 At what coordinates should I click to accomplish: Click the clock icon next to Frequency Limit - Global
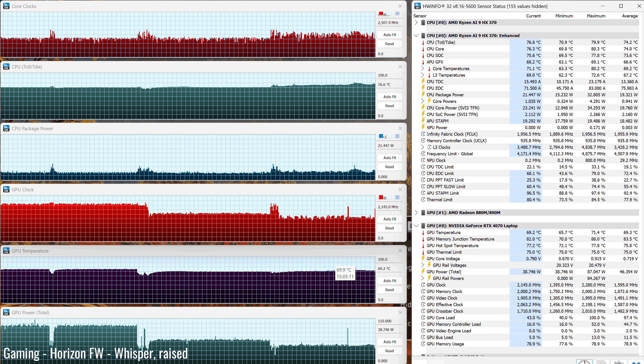[423, 154]
